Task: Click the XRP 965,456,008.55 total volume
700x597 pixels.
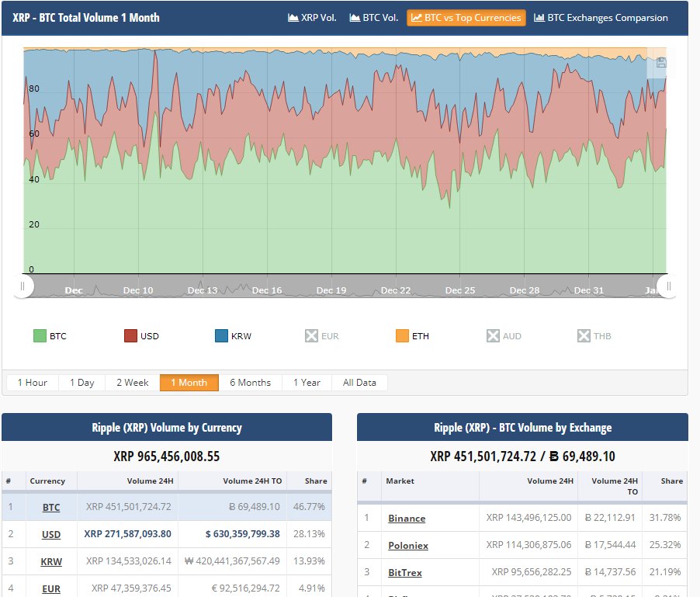Action: (x=167, y=456)
